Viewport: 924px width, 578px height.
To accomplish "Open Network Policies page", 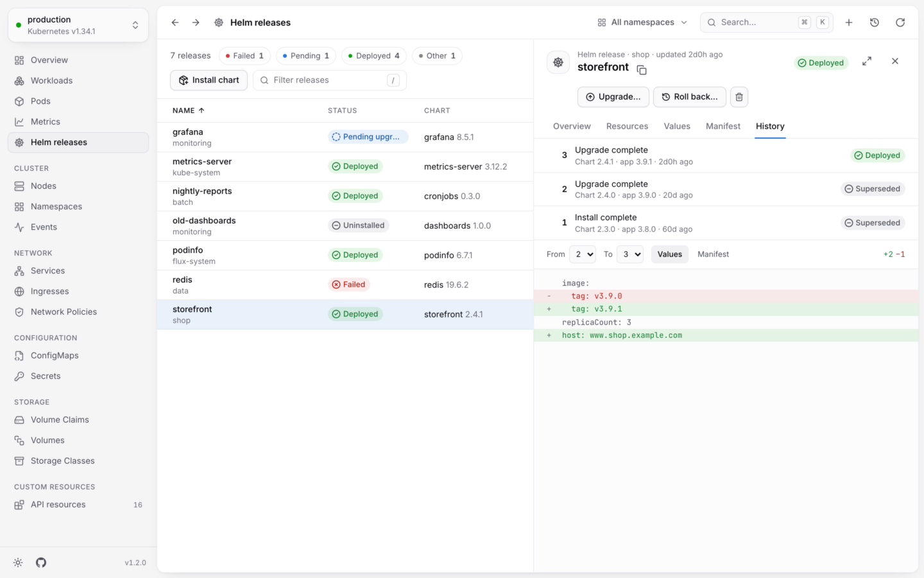I will pyautogui.click(x=78, y=312).
